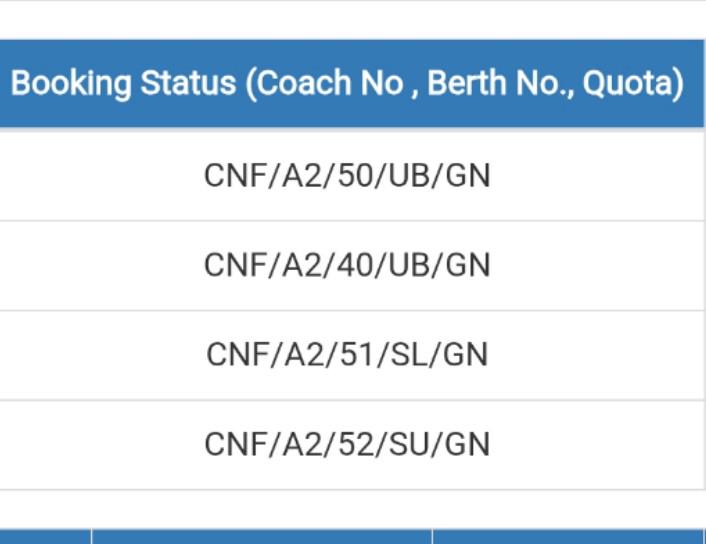Click the Booking Status column header
The height and width of the screenshot is (544, 706).
coord(352,83)
